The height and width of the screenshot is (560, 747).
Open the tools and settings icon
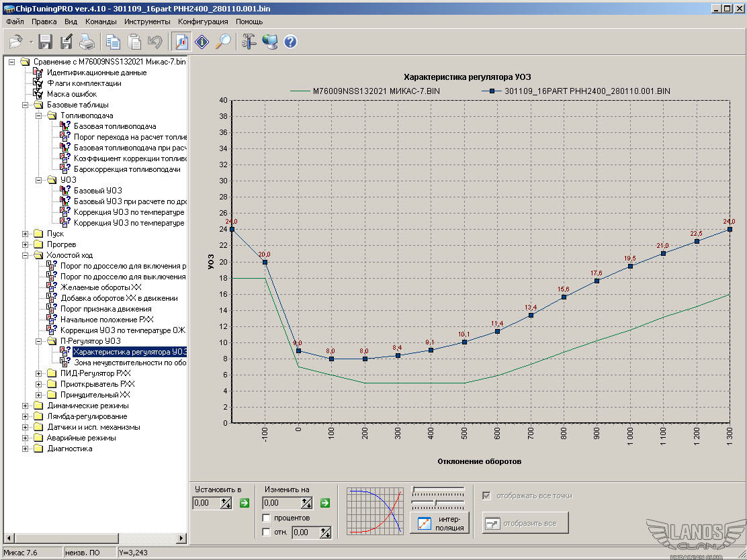pos(249,42)
